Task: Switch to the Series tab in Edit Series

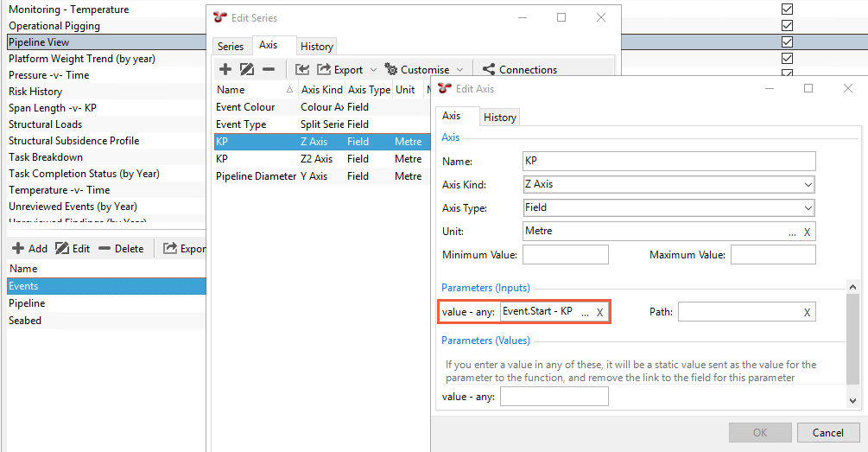Action: [x=231, y=47]
